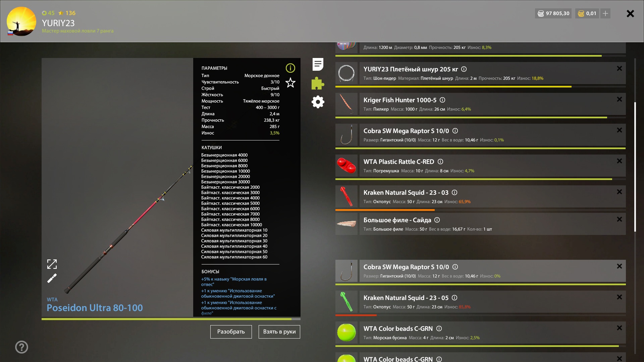Image resolution: width=644 pixels, height=362 pixels.
Task: Open YURIY23 profile avatar
Action: coord(21,21)
